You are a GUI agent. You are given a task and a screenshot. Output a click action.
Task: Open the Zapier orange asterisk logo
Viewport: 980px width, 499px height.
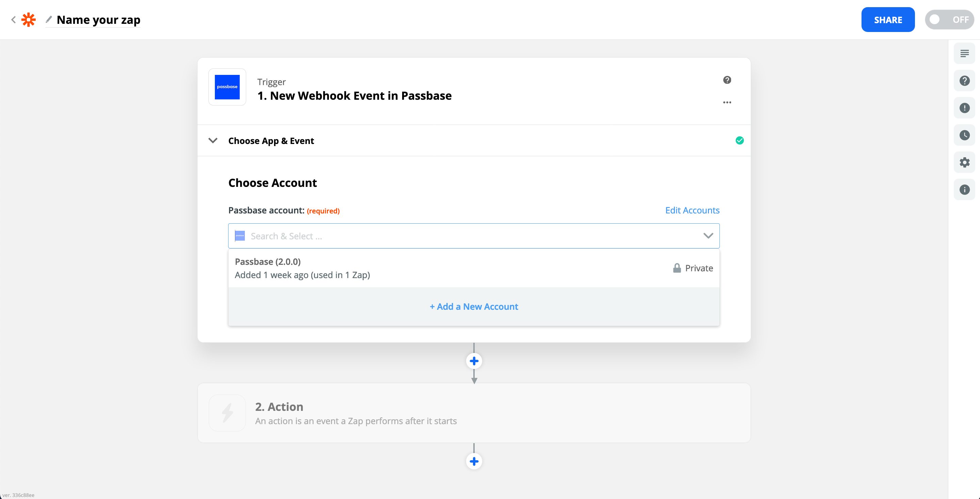click(x=29, y=19)
